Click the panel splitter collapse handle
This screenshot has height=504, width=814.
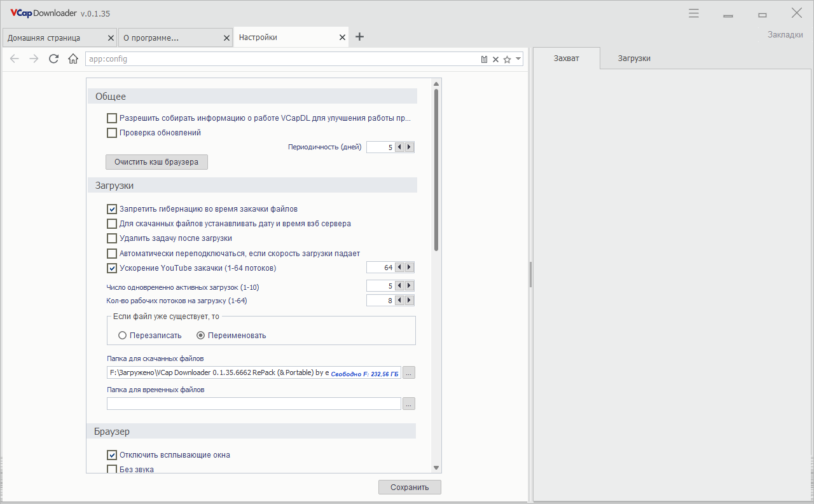[x=530, y=275]
